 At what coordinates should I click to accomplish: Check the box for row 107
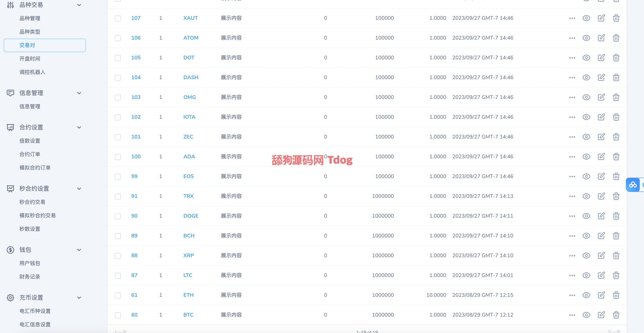tap(118, 18)
